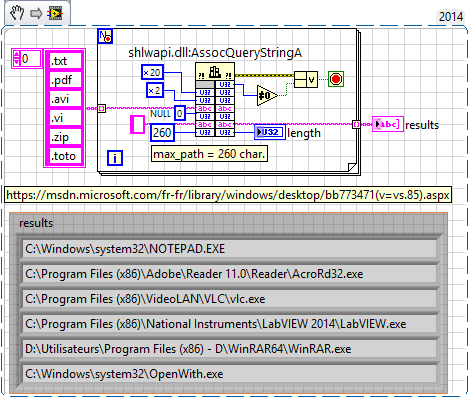Click the loop count N terminal
Screen dimensions: 469x398
105,36
